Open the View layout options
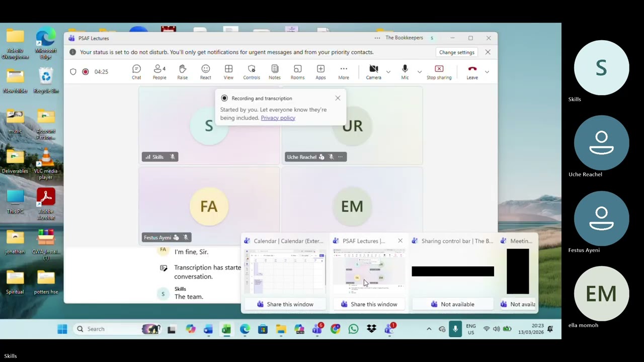 coord(228,72)
